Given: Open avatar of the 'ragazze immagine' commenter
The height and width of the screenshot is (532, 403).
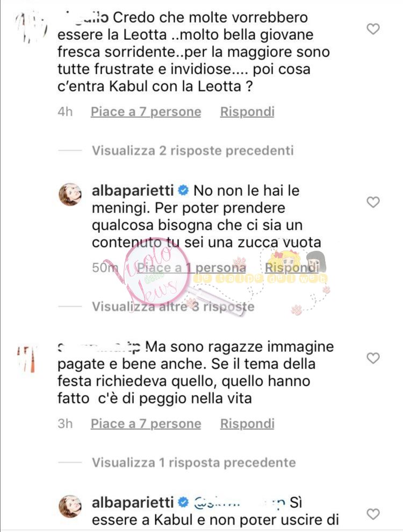Looking at the screenshot, I should (26, 359).
